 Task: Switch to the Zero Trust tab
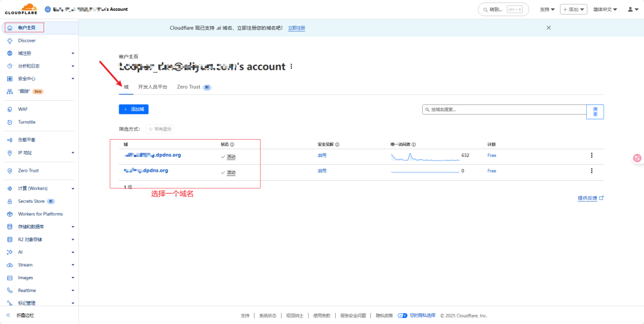coord(194,87)
